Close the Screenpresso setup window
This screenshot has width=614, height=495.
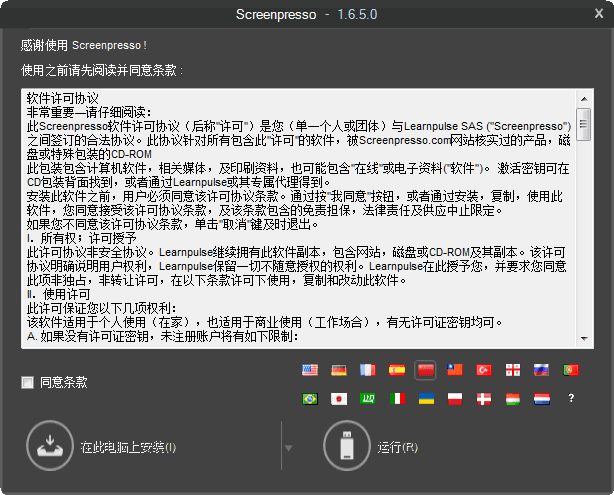(599, 14)
